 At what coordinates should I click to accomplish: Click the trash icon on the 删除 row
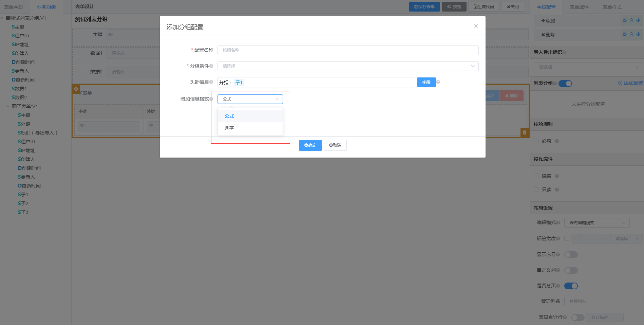(631, 34)
